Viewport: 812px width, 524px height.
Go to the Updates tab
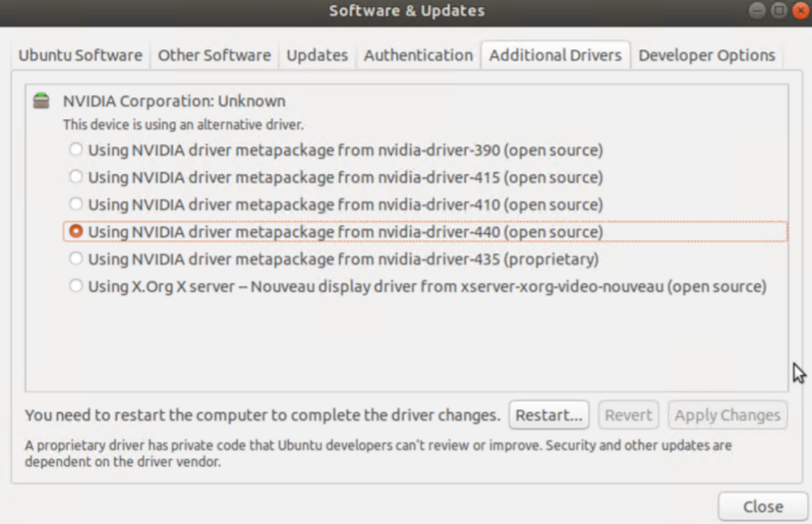[x=317, y=55]
